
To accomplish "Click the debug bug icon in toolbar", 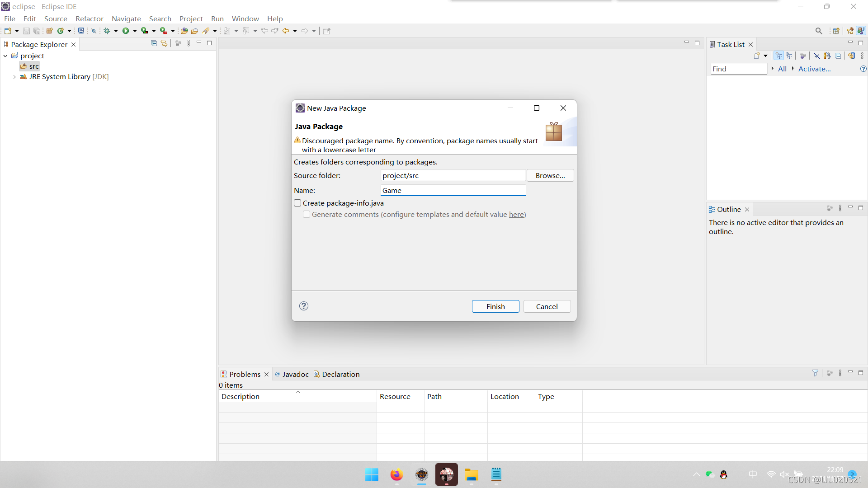I will [107, 31].
